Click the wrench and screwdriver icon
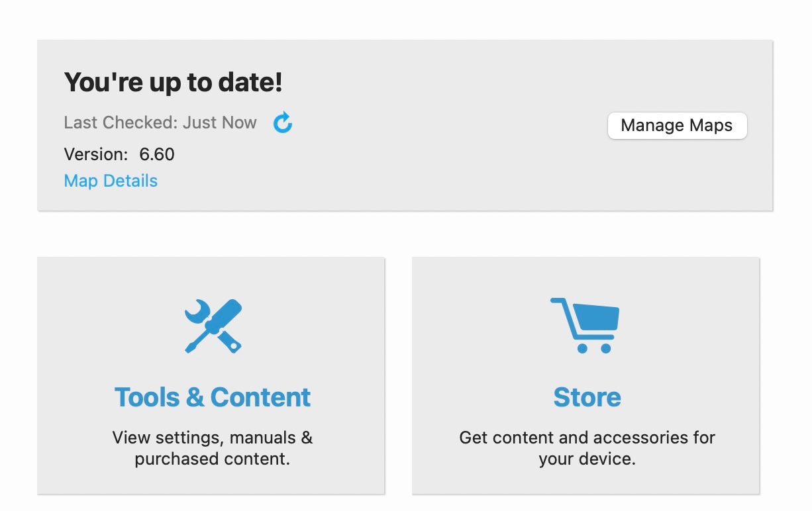The width and height of the screenshot is (812, 511). point(213,326)
